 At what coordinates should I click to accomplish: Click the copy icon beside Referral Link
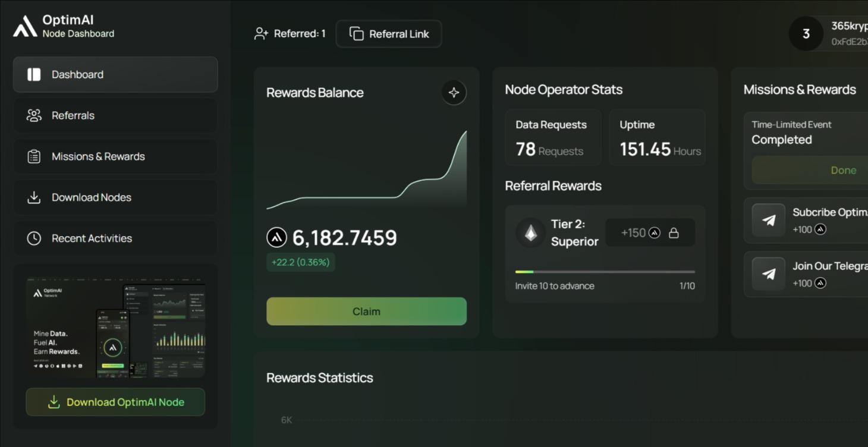[356, 34]
